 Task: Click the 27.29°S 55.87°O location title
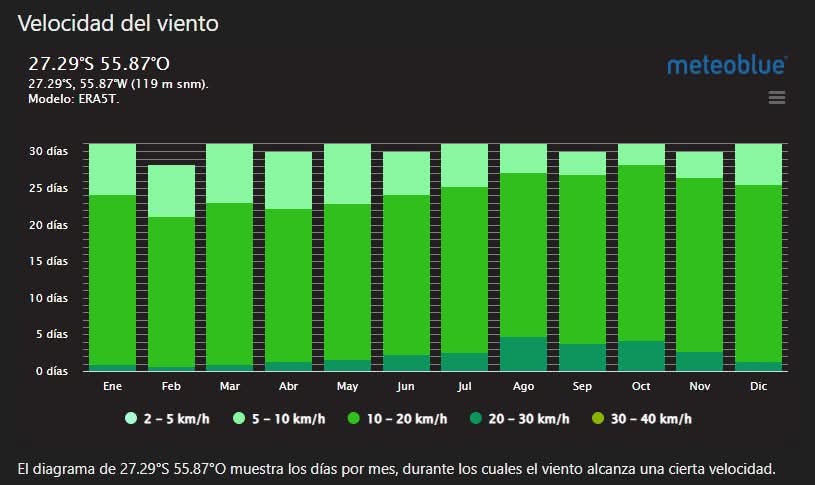99,64
